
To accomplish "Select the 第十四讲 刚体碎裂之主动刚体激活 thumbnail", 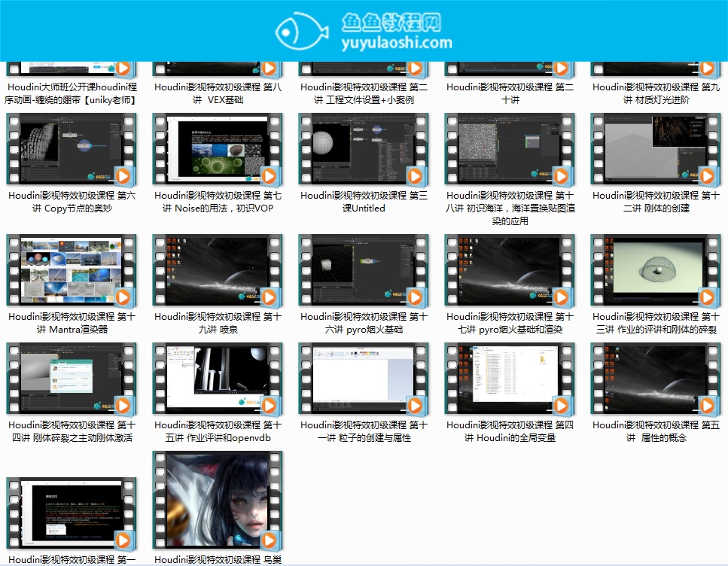I will tap(72, 379).
